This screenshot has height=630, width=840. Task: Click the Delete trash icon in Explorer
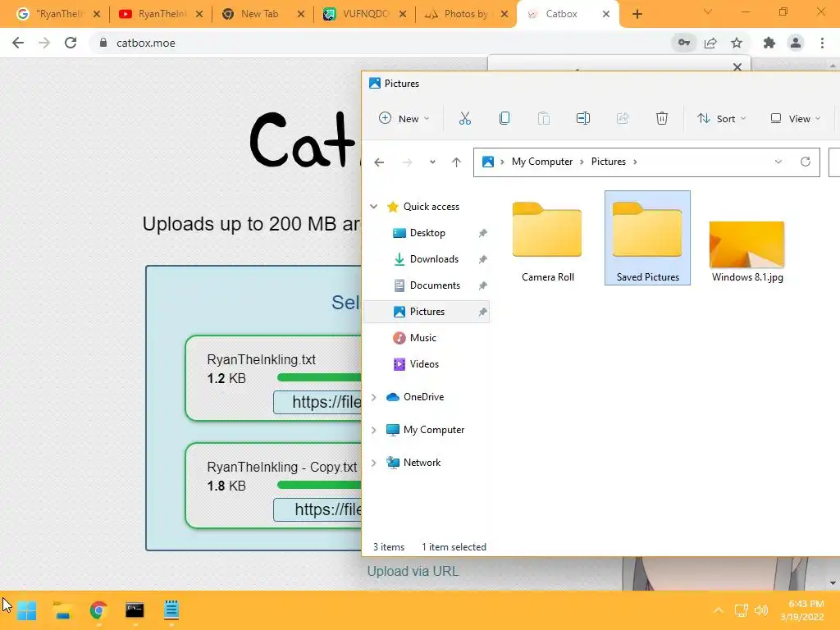[662, 118]
